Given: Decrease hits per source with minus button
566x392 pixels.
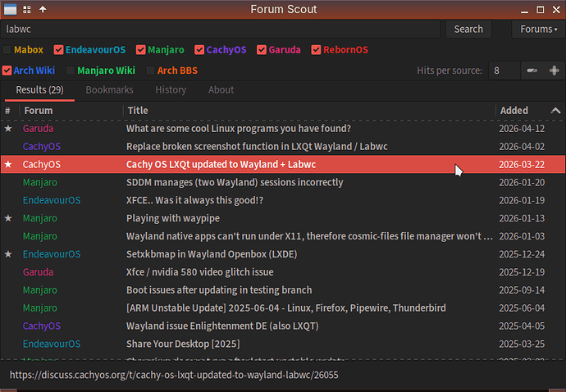Looking at the screenshot, I should coord(532,71).
